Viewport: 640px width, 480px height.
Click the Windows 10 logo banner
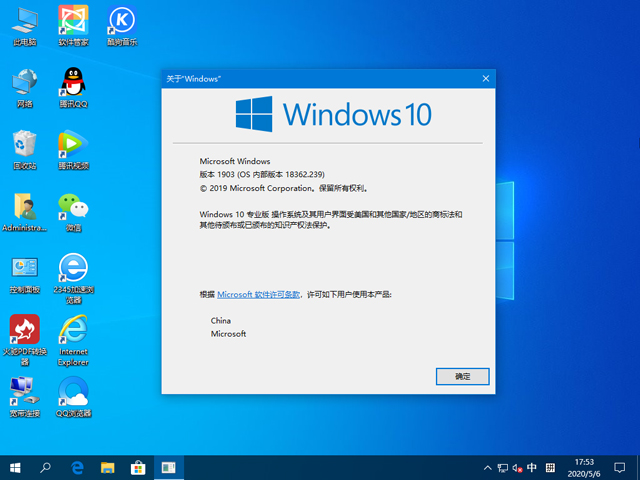[333, 114]
